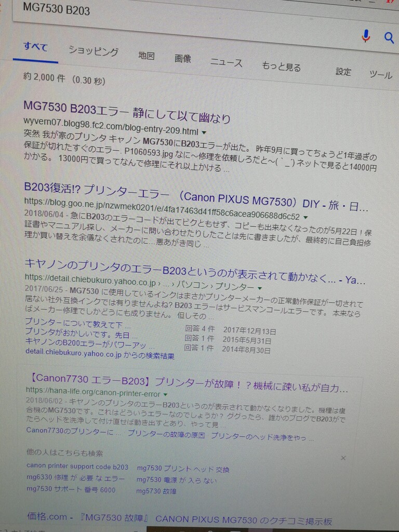Expand dropdown arrow next to hana-life.org URL
Image resolution: width=399 pixels, height=532 pixels.
[165, 395]
